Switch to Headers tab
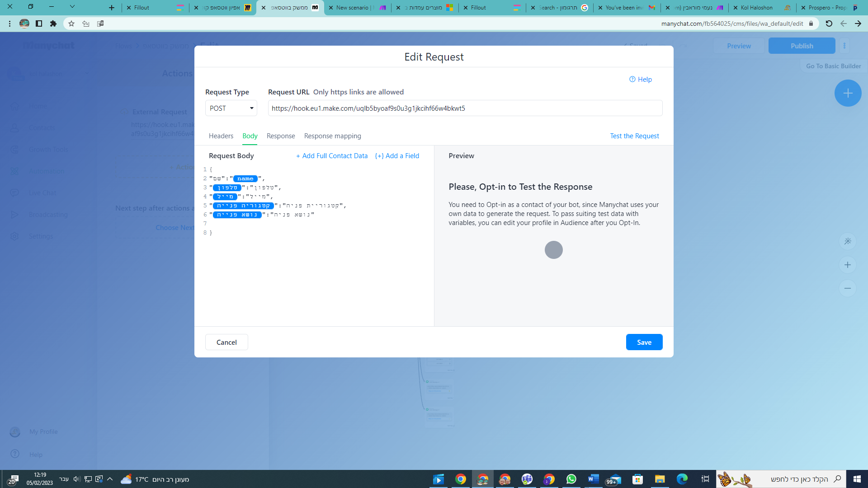Screen dimensions: 868x488 point(221,136)
